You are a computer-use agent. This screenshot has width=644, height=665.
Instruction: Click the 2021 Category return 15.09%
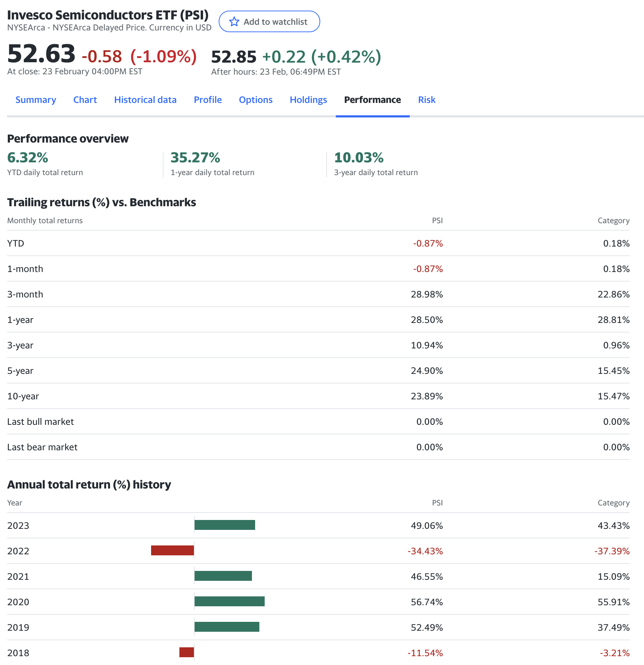(x=614, y=577)
